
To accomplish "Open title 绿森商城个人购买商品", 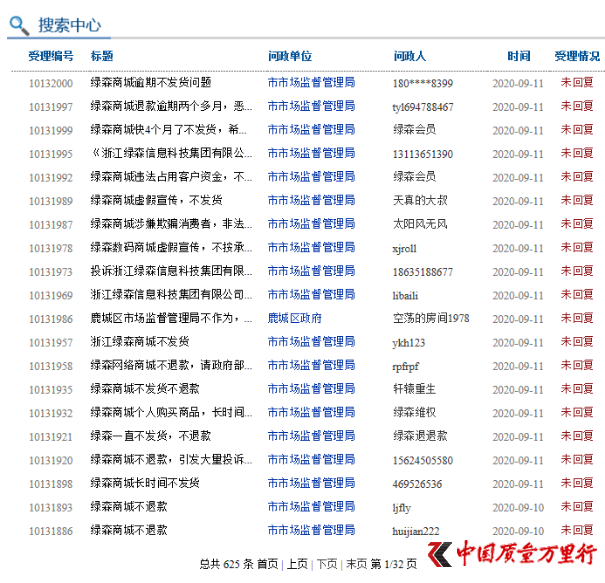I will coord(171,412).
